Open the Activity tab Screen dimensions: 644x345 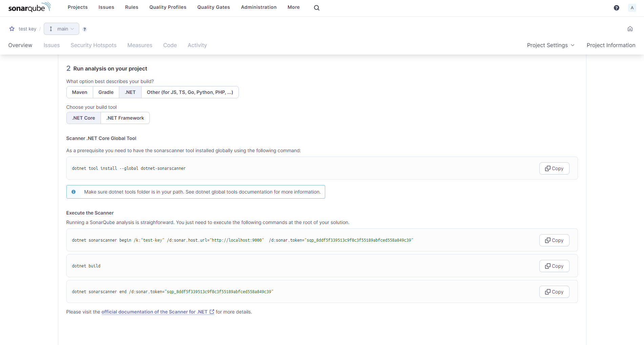coord(197,45)
